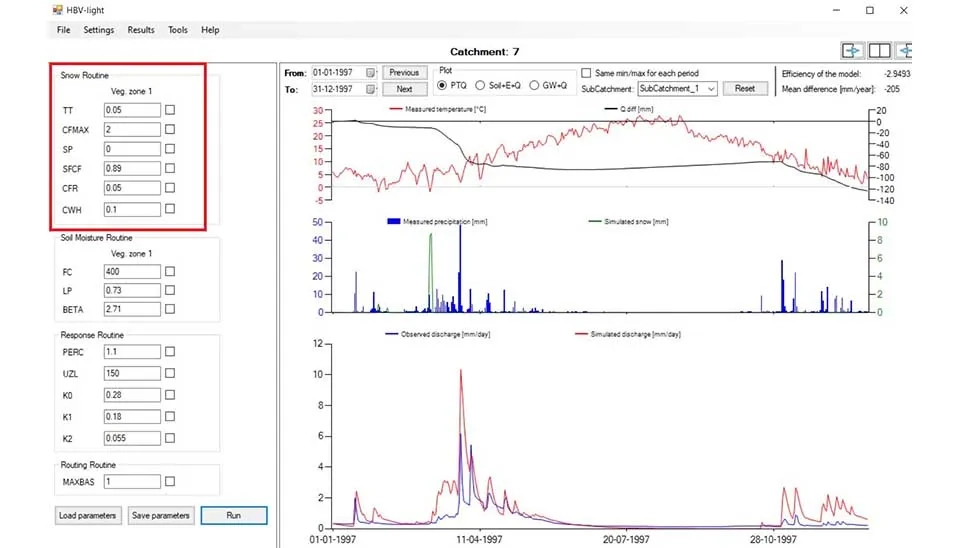Click the Next period button
The height and width of the screenshot is (548, 960).
point(404,89)
